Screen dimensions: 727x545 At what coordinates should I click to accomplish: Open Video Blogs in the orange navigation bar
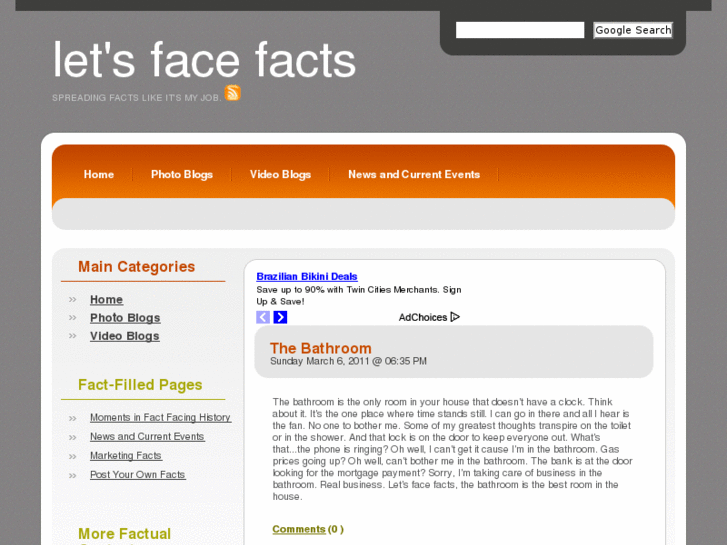click(280, 174)
